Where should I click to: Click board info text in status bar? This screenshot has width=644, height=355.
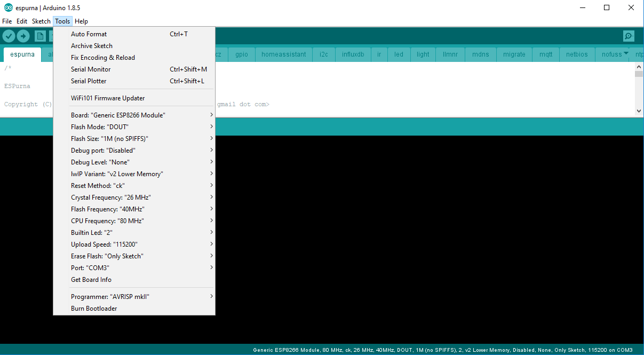pyautogui.click(x=443, y=350)
